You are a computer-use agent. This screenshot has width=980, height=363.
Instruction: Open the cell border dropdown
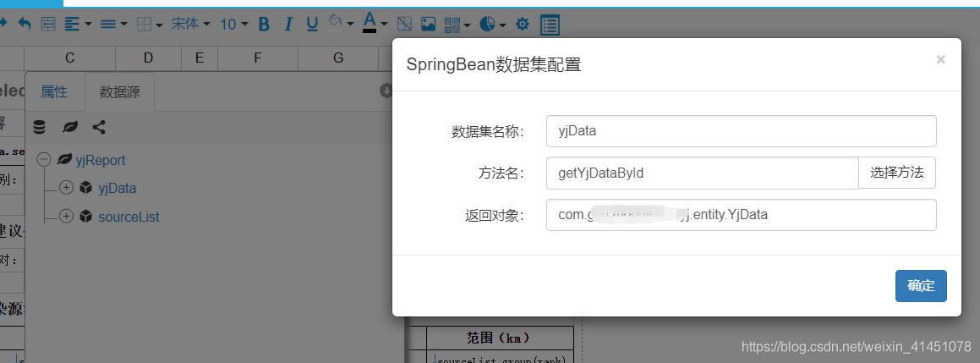(x=150, y=24)
